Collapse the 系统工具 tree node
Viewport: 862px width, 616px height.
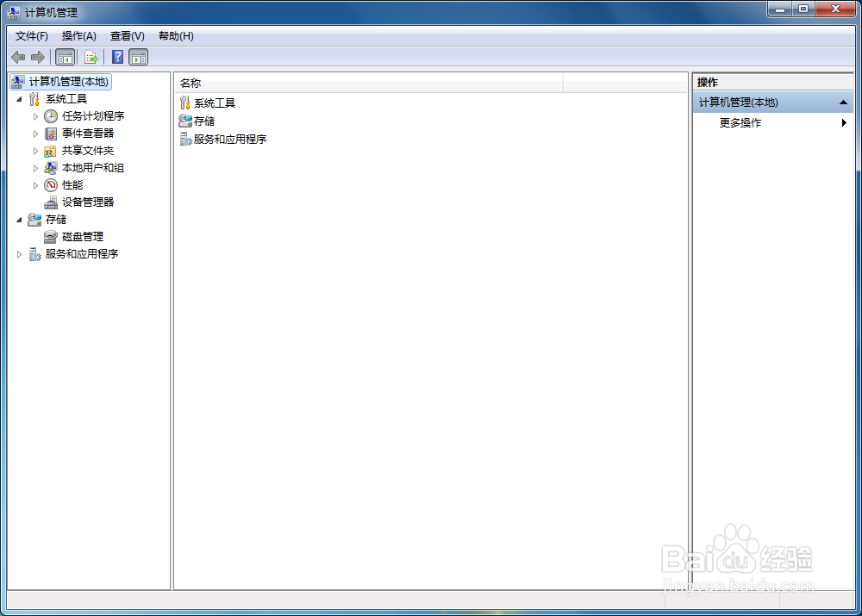(19, 99)
